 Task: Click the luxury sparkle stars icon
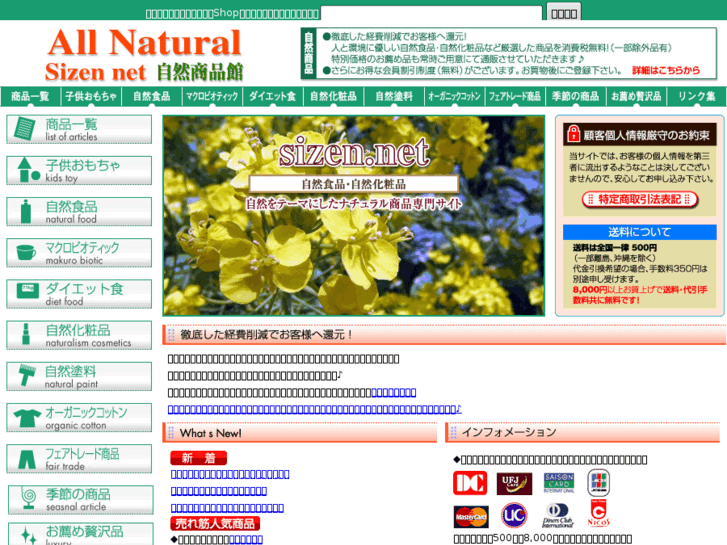tap(28, 535)
